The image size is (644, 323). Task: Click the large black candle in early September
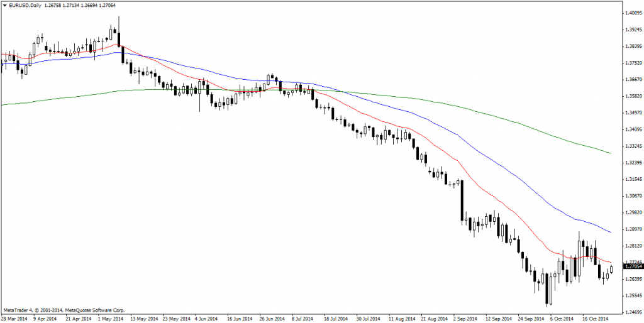462,201
